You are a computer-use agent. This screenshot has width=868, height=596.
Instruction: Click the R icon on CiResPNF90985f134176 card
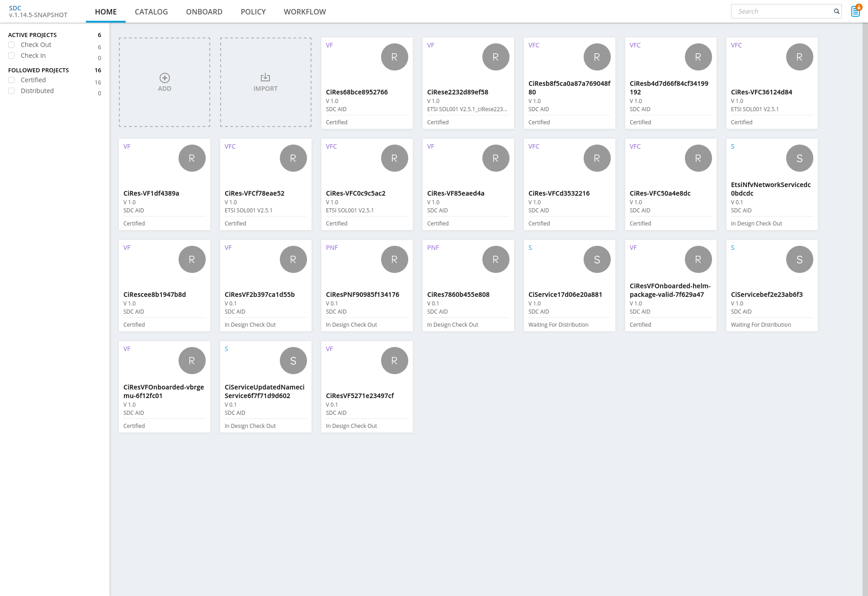394,259
